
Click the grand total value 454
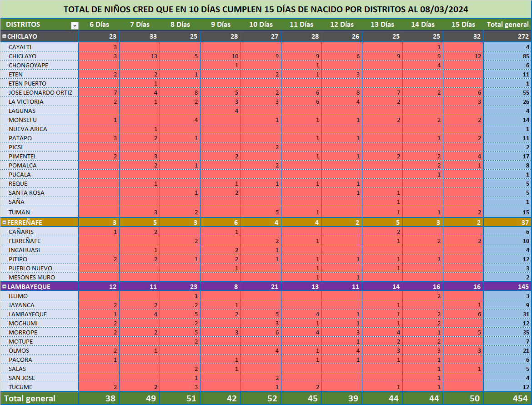coord(520,398)
